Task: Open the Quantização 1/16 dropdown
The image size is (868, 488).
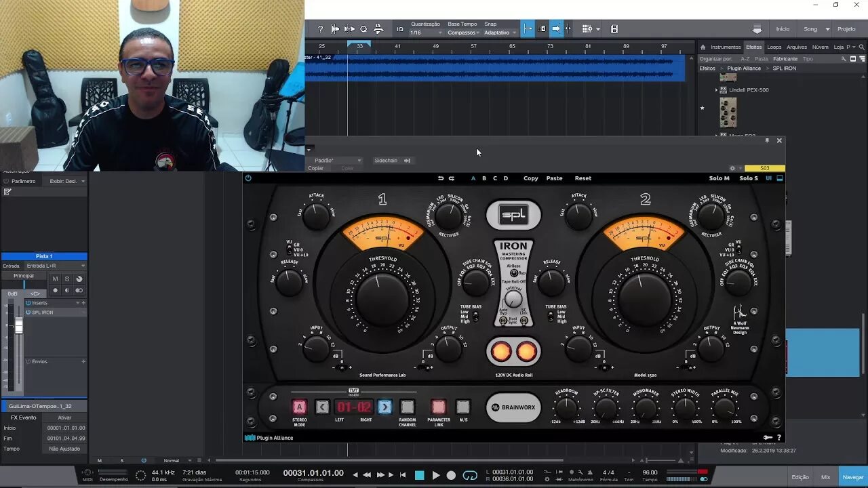Action: click(x=426, y=33)
